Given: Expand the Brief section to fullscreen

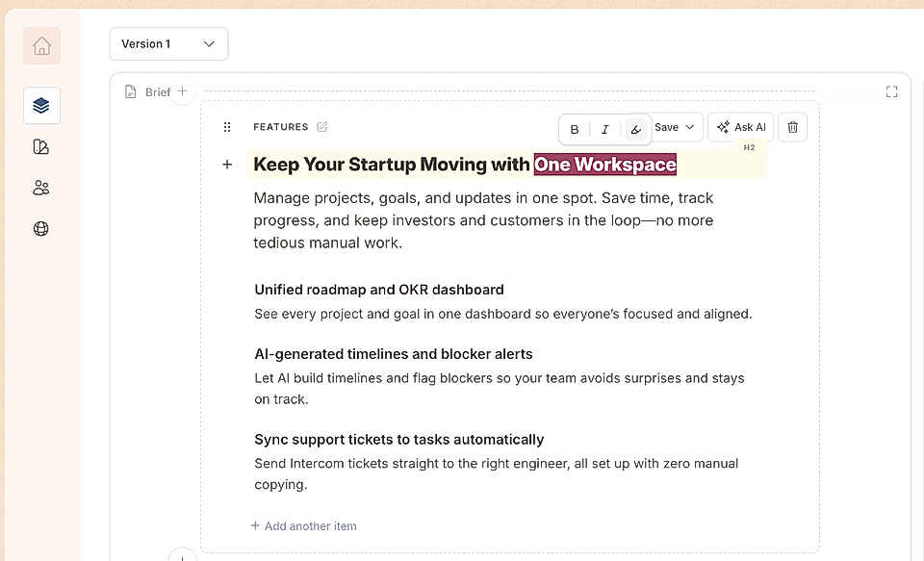Looking at the screenshot, I should tap(891, 91).
